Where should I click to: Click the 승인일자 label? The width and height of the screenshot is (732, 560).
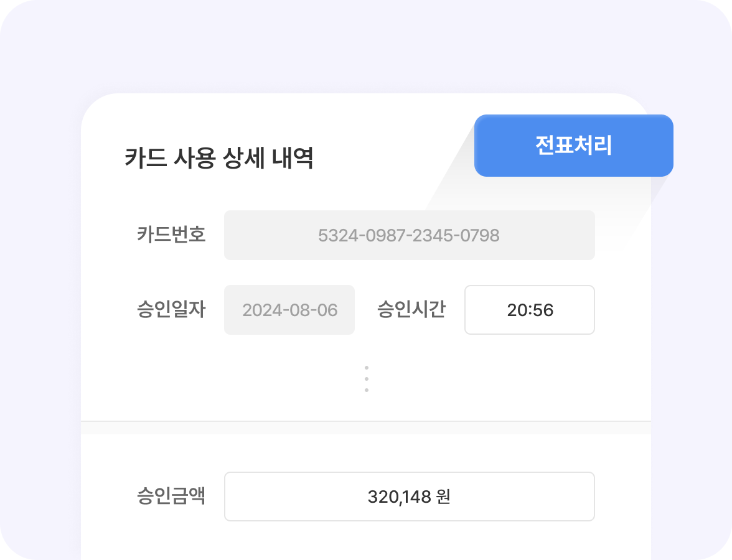click(172, 310)
